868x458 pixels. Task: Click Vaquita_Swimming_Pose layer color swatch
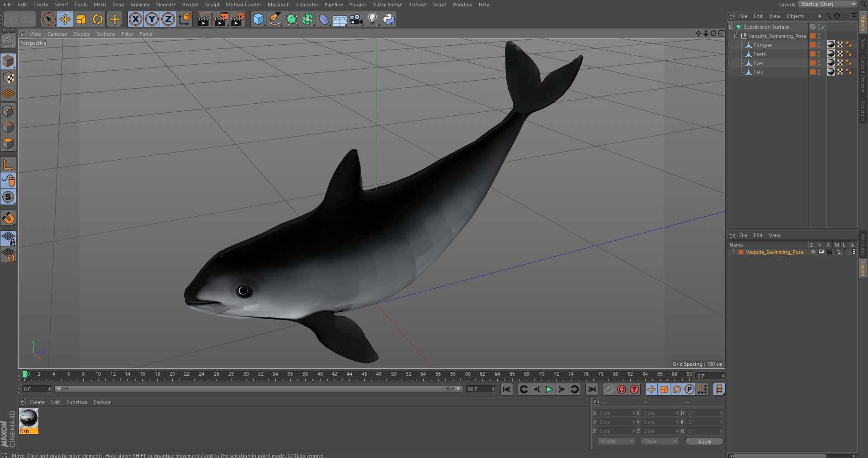[741, 252]
